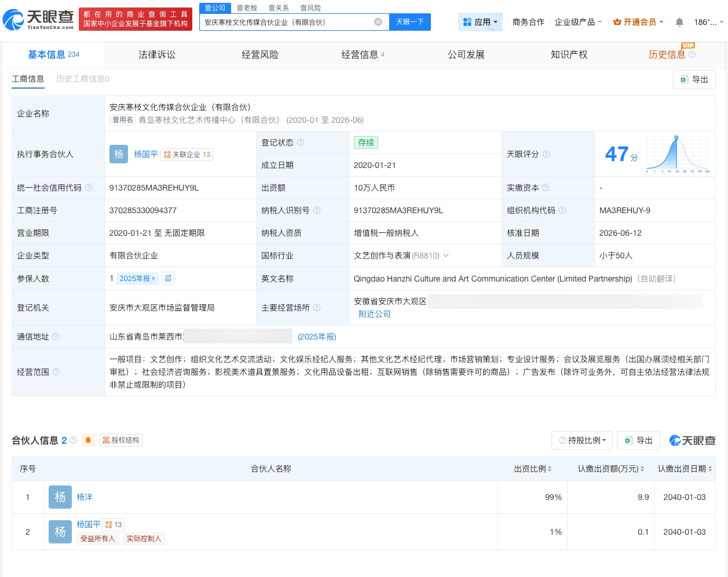Export the business info with 导出
This screenshot has height=577, width=728.
point(694,79)
